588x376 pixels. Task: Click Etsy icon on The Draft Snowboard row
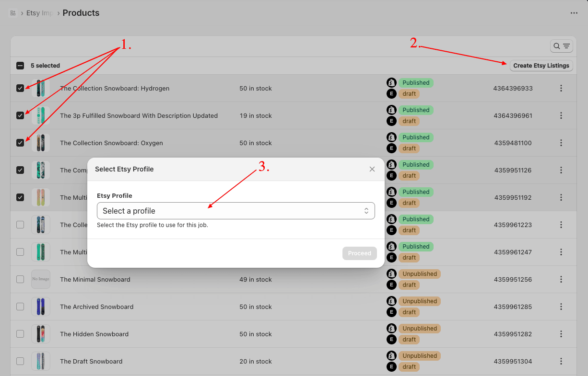pos(391,367)
